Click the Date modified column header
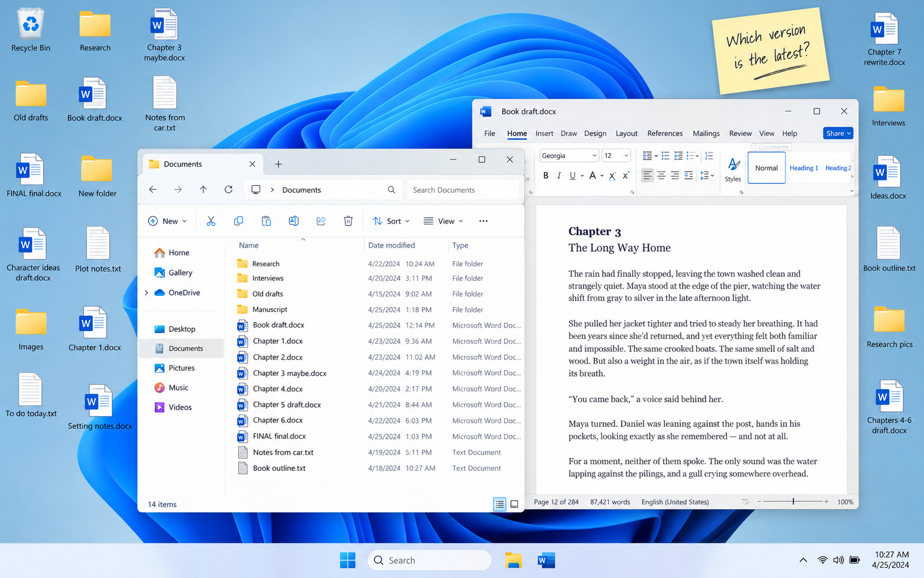 (x=392, y=245)
